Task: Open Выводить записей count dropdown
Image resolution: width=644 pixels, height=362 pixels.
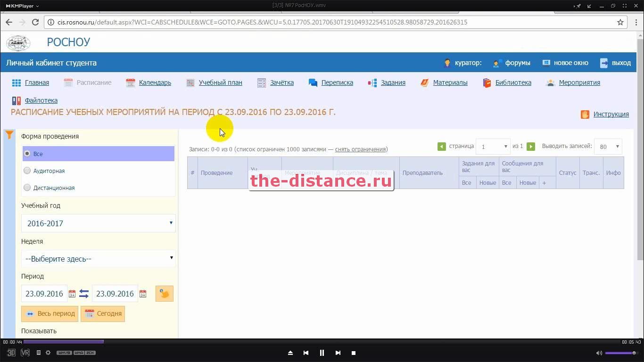Action: [x=608, y=147]
